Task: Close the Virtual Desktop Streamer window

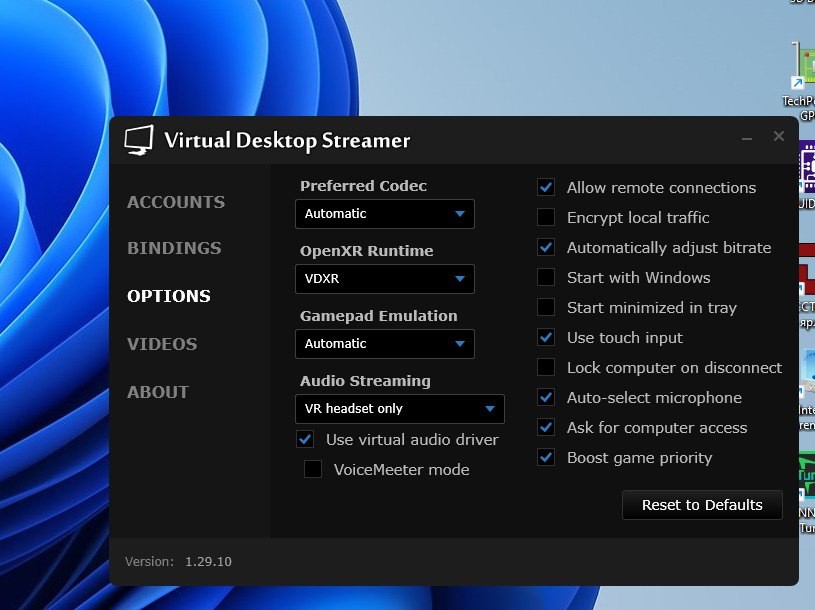Action: [x=779, y=136]
